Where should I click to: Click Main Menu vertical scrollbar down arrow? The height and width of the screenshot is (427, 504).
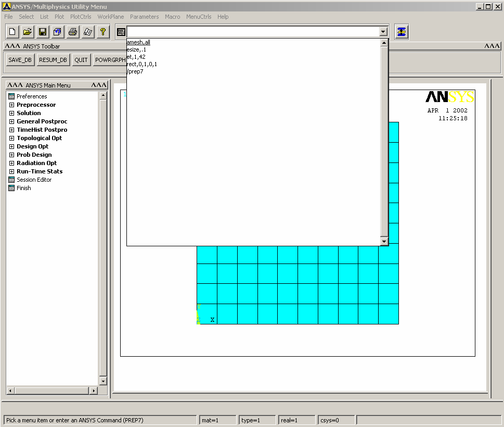103,381
